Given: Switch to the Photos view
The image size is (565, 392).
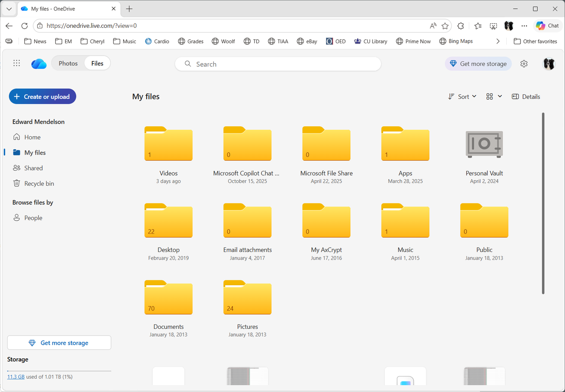Looking at the screenshot, I should click(x=68, y=64).
